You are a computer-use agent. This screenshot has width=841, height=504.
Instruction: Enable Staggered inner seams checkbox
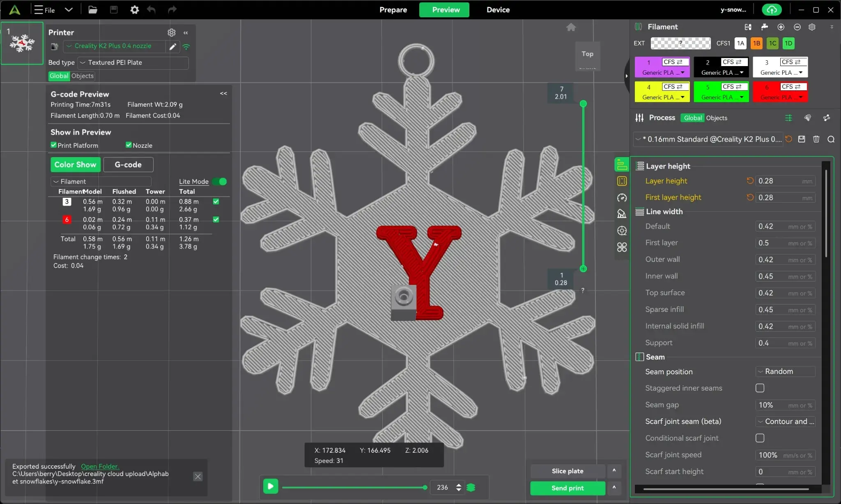point(760,388)
